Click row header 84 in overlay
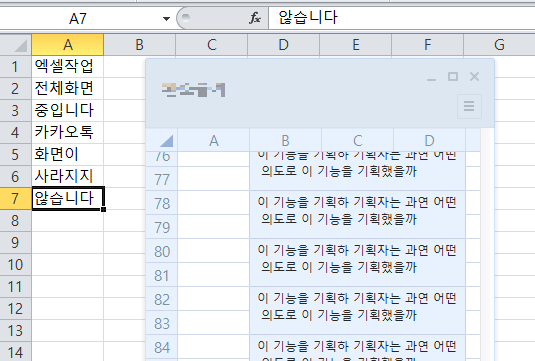Screen dimensions: 535x361 (x=162, y=347)
